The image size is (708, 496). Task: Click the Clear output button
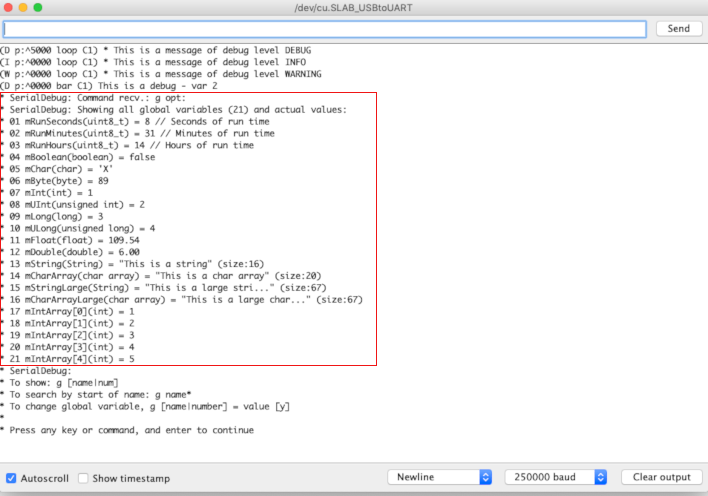[x=661, y=477]
